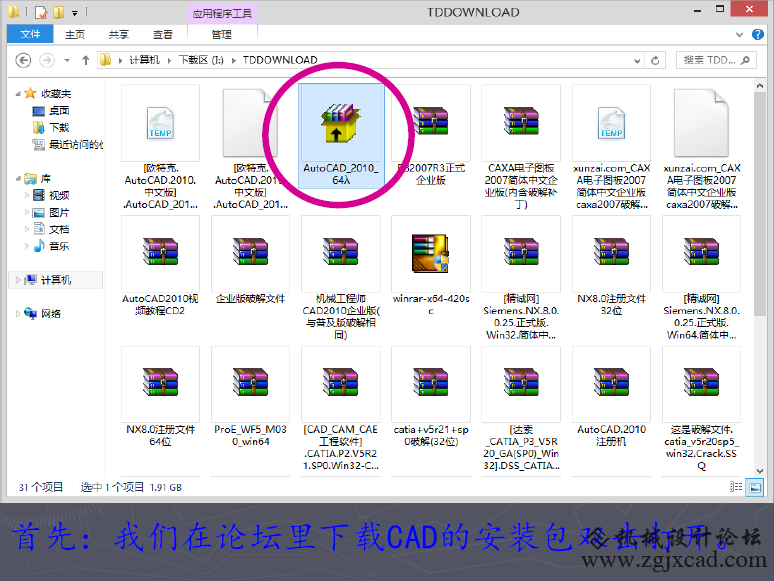The image size is (774, 581).
Task: Collapse the 收藏夹 tree node
Action: tap(18, 93)
